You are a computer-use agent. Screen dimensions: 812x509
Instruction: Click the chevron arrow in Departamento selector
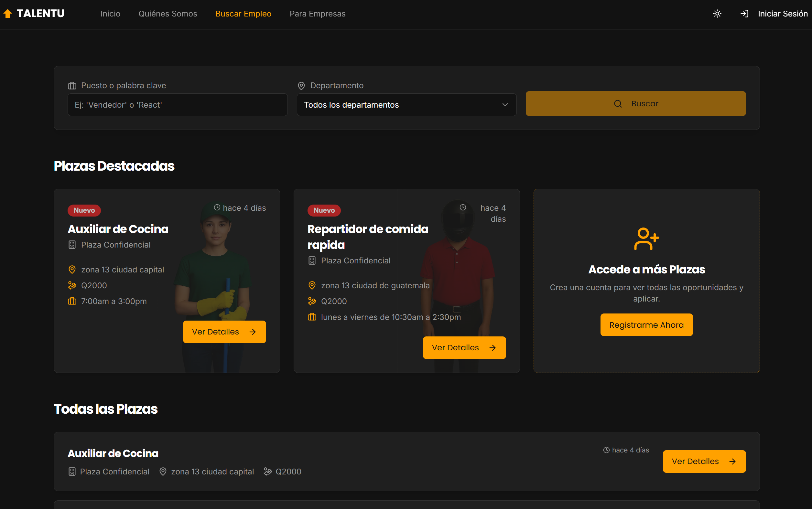[x=505, y=105]
